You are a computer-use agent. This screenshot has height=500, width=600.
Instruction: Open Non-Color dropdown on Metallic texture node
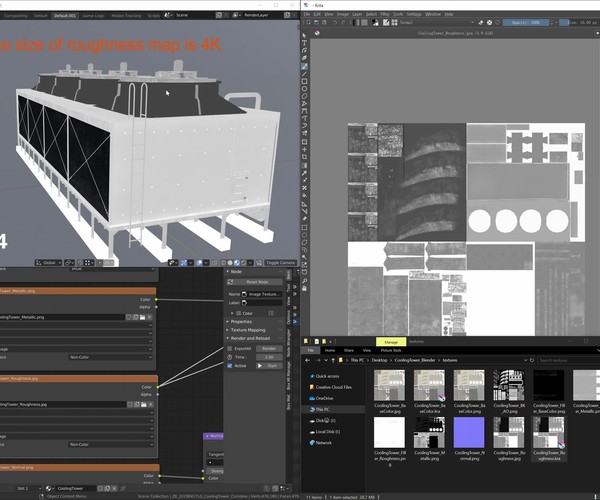tap(111, 357)
